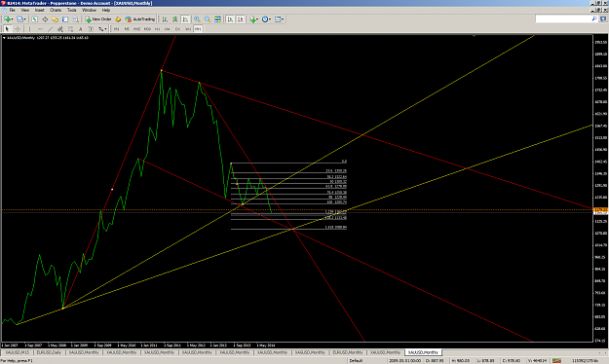Click the connection status bars icon

pos(557,360)
